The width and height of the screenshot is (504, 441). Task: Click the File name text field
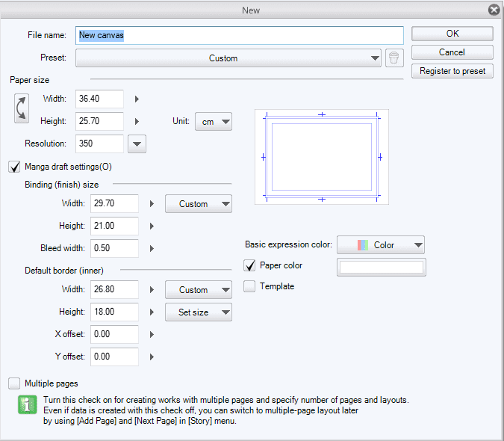(239, 35)
